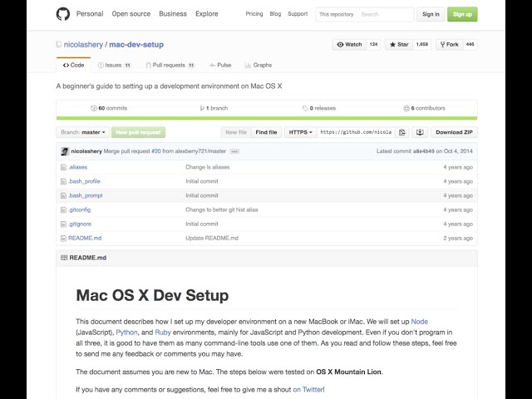The height and width of the screenshot is (399, 532).
Task: Click the New pull request button
Action: [139, 132]
